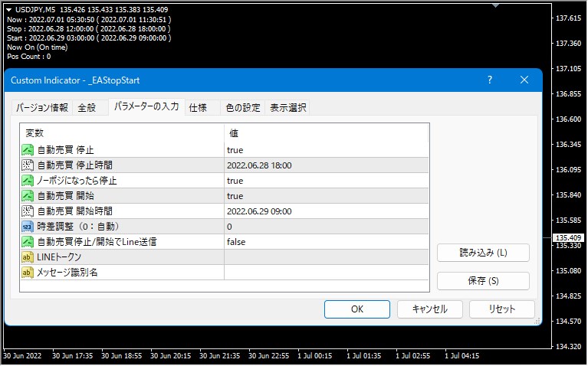Click the chart shift marker at the top edge
The height and width of the screenshot is (366, 588).
(x=496, y=5)
